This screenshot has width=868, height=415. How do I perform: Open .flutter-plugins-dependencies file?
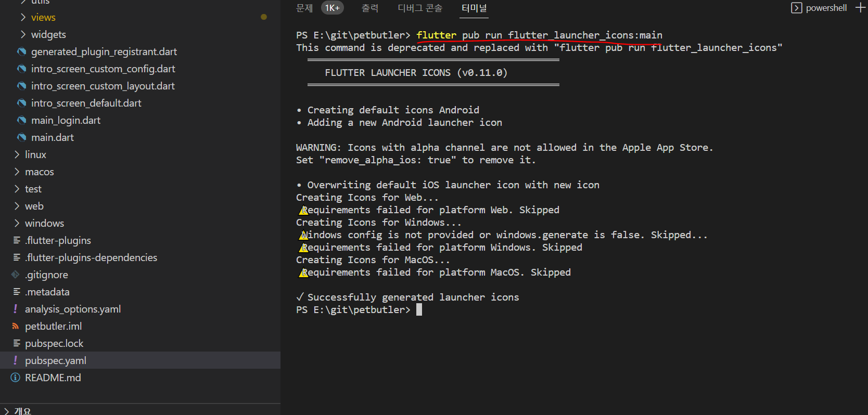click(x=91, y=257)
